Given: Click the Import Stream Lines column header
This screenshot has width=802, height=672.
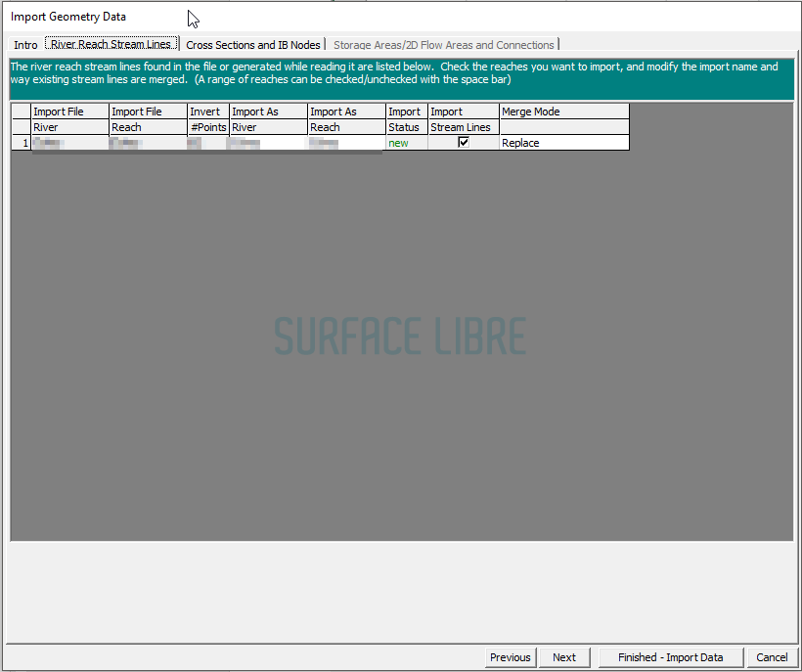Looking at the screenshot, I should [x=464, y=119].
